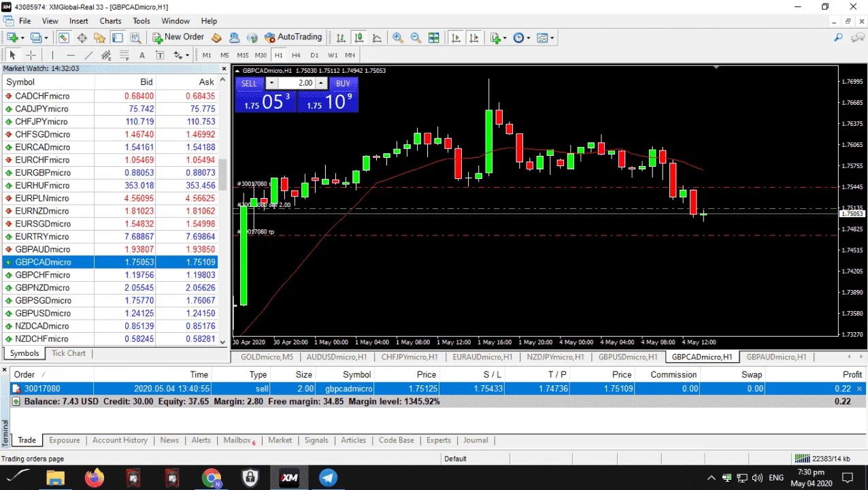Viewport: 868px width, 490px height.
Task: Toggle the AutoTrading button
Action: (293, 37)
